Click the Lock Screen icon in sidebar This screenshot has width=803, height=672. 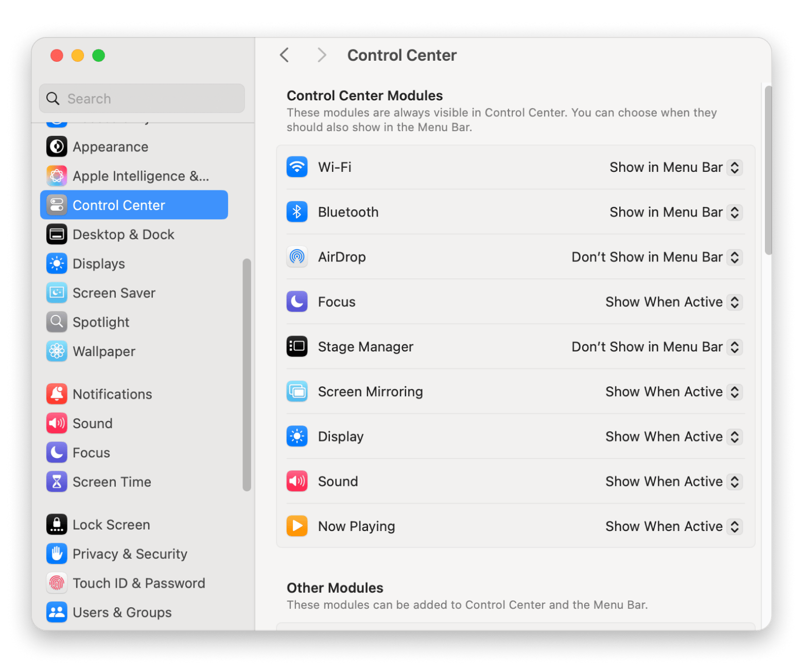[57, 524]
